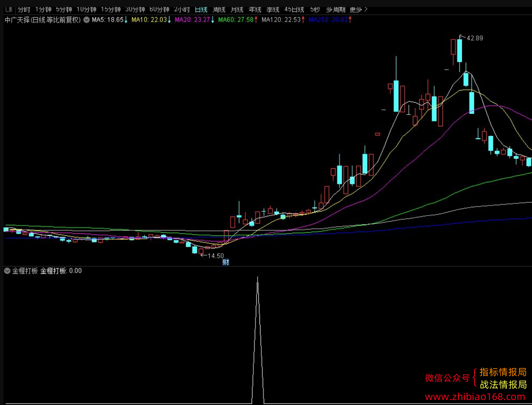Open the 月线 monthly chart
Viewport: 532px width, 405px height.
point(237,10)
